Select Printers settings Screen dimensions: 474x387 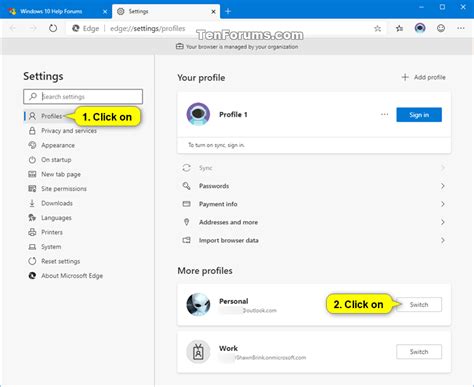[52, 232]
